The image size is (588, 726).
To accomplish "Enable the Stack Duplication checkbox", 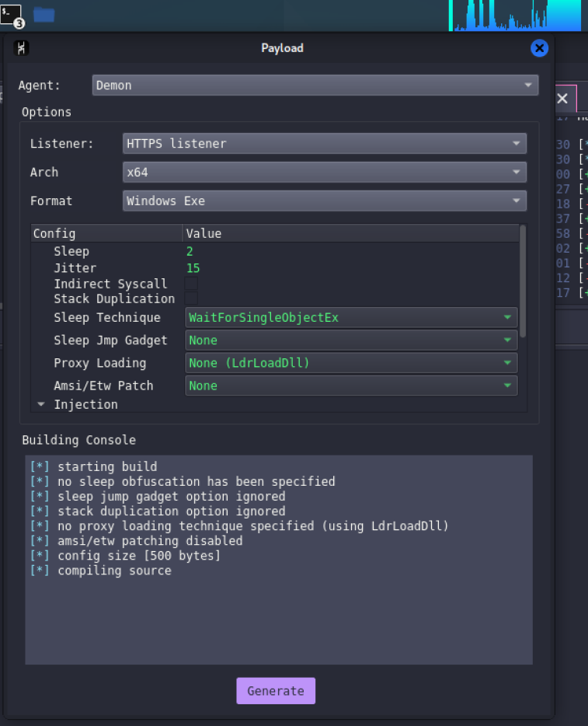I will coord(191,298).
